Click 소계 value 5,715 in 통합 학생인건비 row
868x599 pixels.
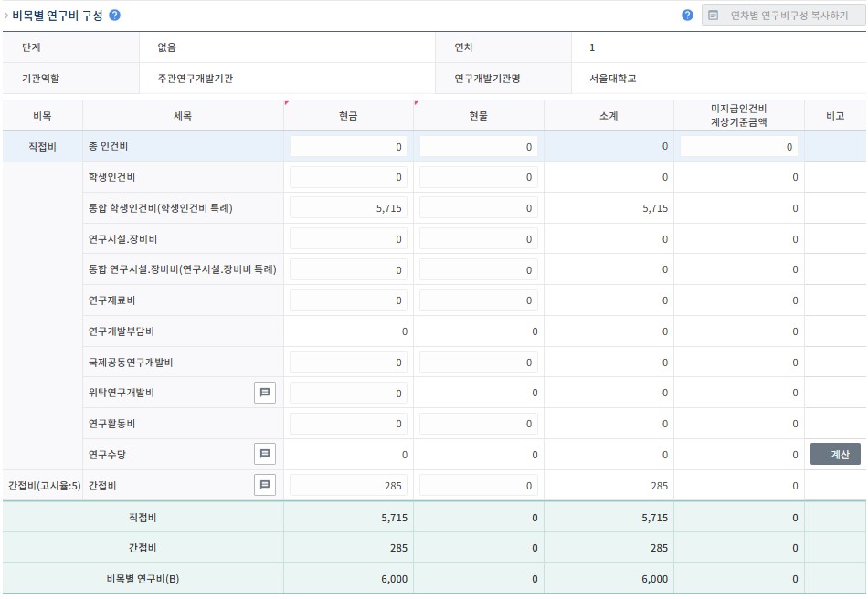tap(655, 208)
